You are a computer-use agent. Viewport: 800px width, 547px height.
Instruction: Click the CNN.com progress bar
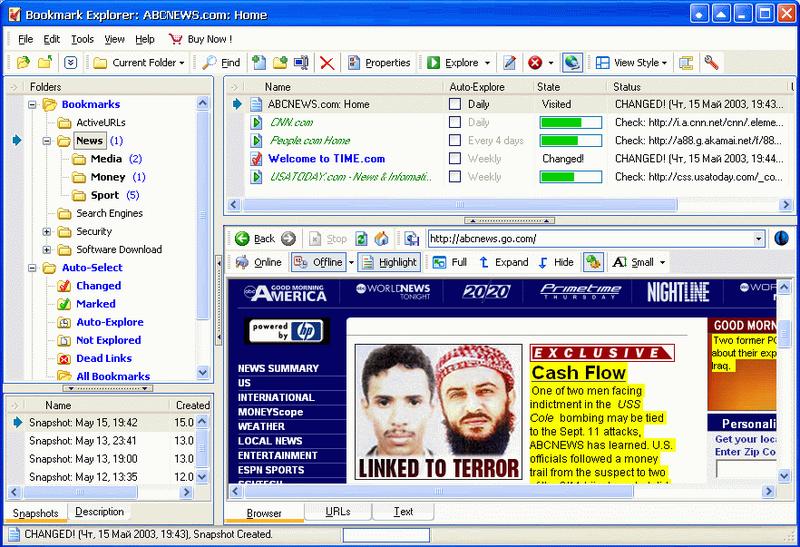570,122
